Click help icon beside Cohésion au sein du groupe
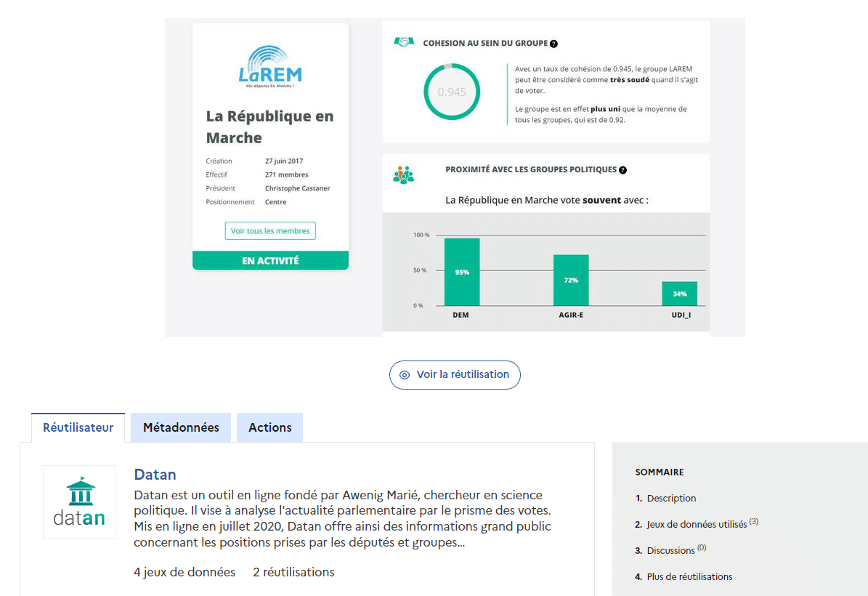Image resolution: width=868 pixels, height=596 pixels. pyautogui.click(x=553, y=44)
